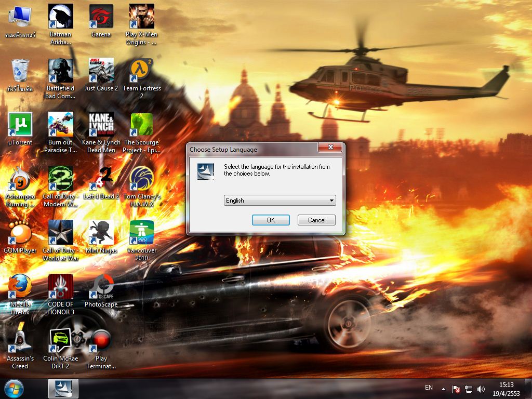Open the Colin McRae DiRT 2 shortcut
The width and height of the screenshot is (532, 399).
[60, 349]
